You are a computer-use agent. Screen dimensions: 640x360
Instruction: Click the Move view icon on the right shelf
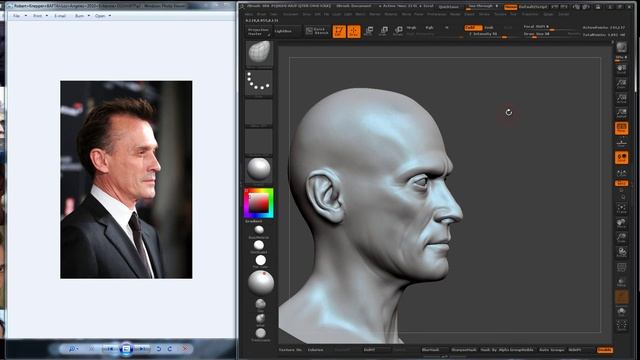[621, 223]
